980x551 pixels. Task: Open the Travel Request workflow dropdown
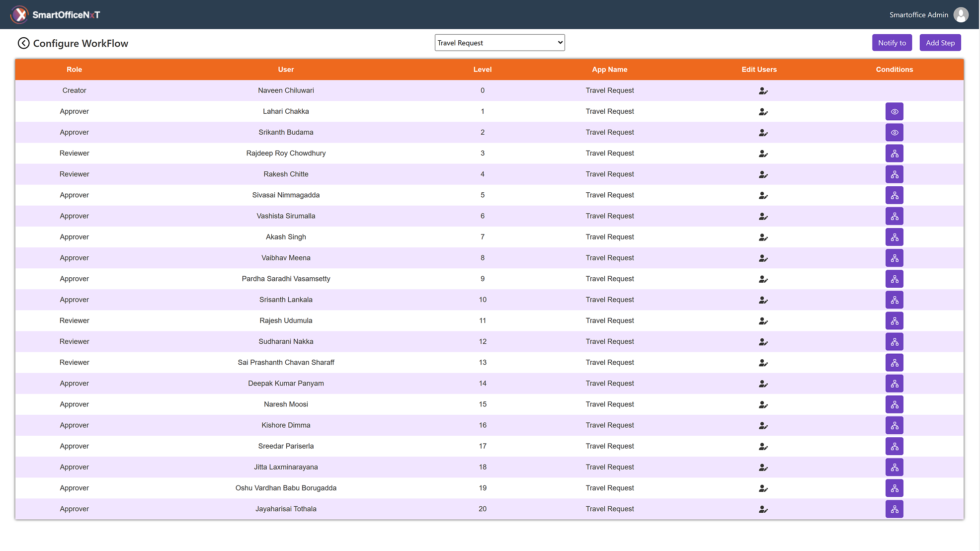pos(499,43)
